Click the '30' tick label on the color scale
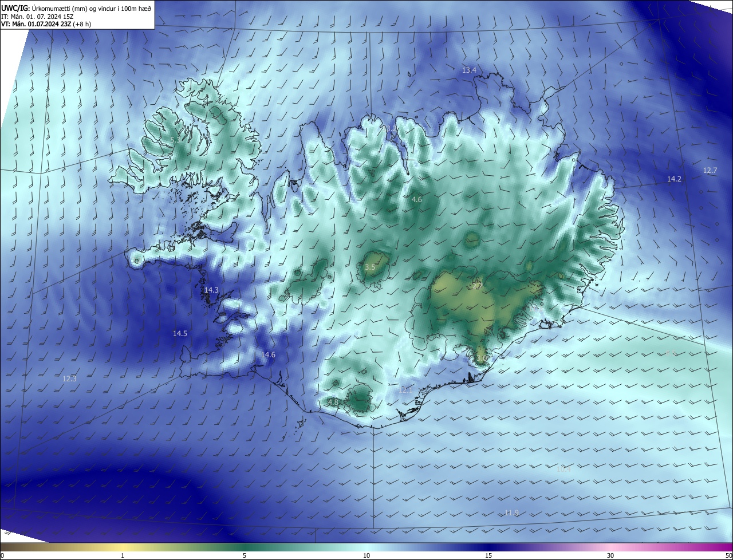The height and width of the screenshot is (560, 733). [610, 555]
